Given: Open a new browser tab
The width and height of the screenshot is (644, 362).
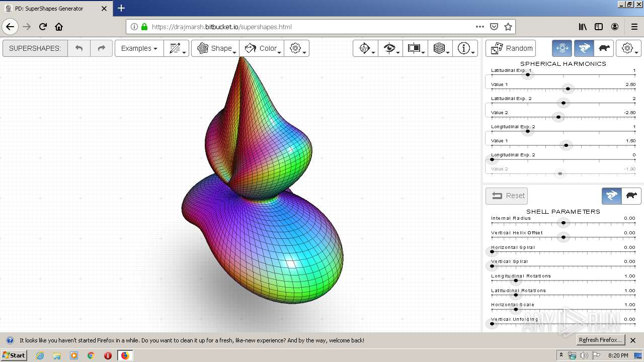Looking at the screenshot, I should pyautogui.click(x=121, y=8).
